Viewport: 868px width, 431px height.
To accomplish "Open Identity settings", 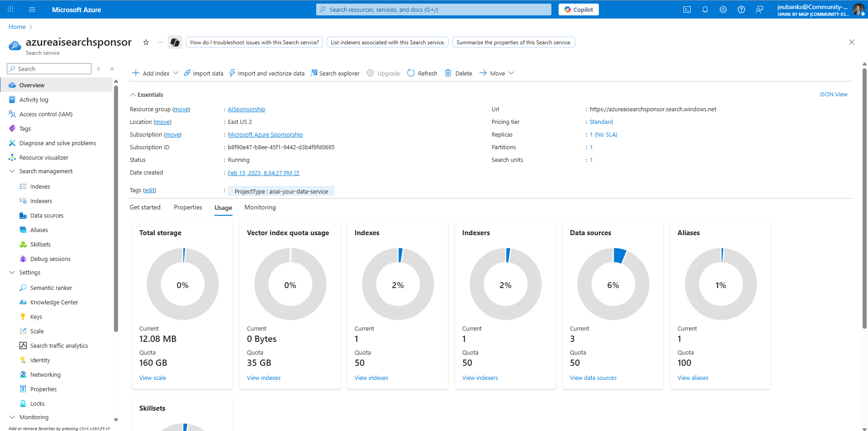I will tap(40, 360).
